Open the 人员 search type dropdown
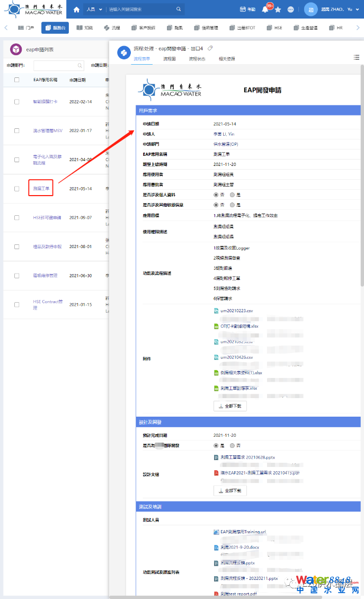 94,10
